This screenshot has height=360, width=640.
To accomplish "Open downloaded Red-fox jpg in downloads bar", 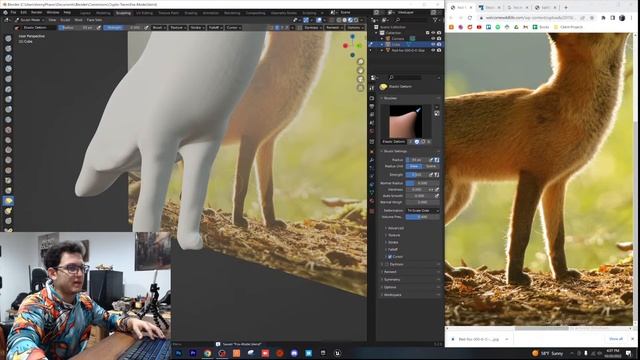I will (478, 339).
